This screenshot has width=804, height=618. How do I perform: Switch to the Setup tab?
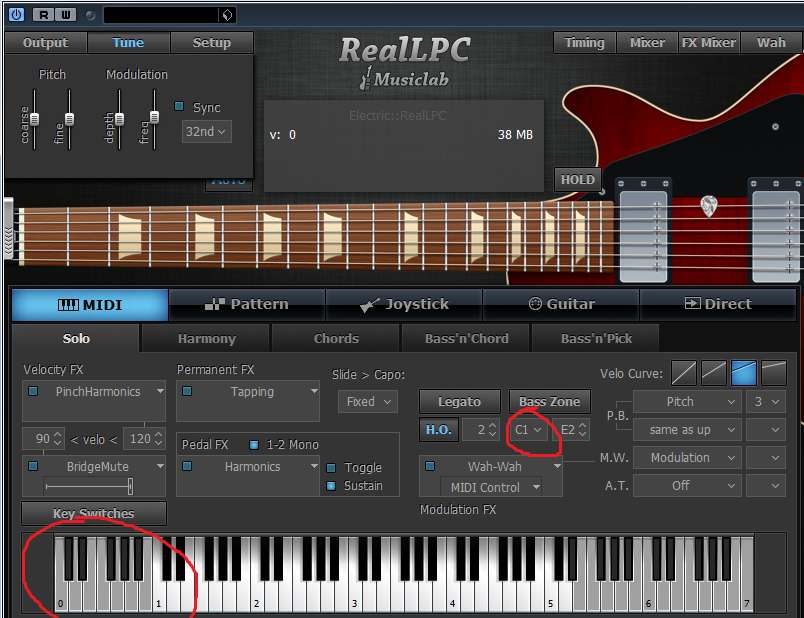click(212, 43)
